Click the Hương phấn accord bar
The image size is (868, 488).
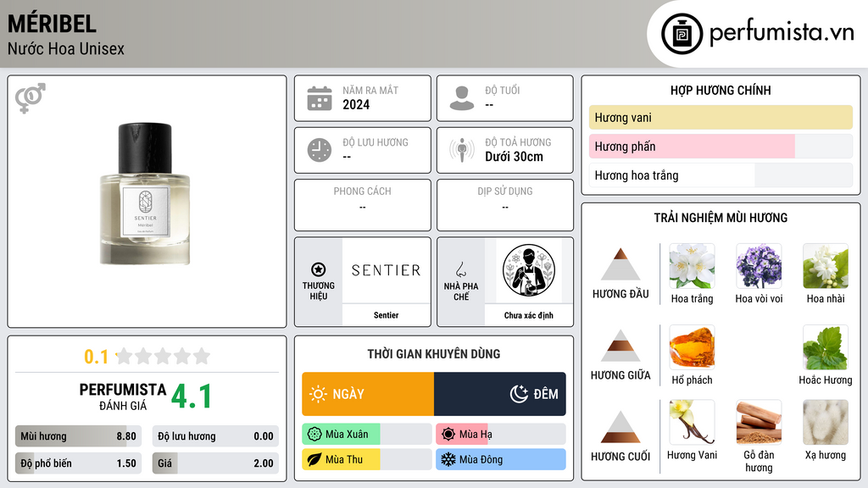[721, 146]
